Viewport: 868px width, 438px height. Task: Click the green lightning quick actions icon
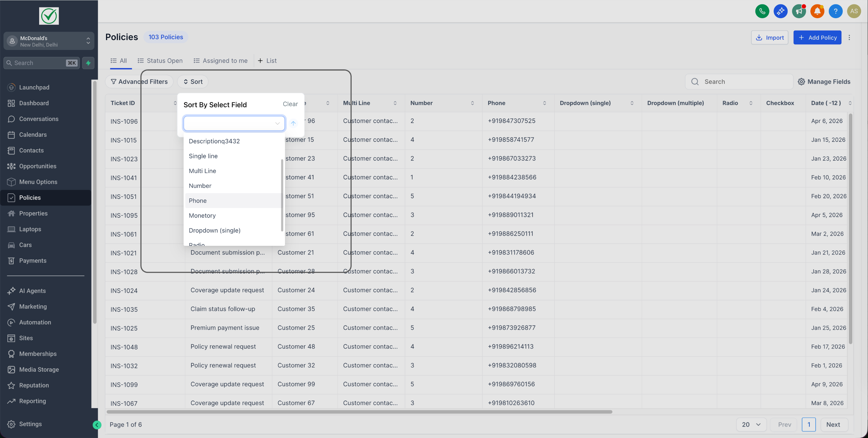(88, 63)
